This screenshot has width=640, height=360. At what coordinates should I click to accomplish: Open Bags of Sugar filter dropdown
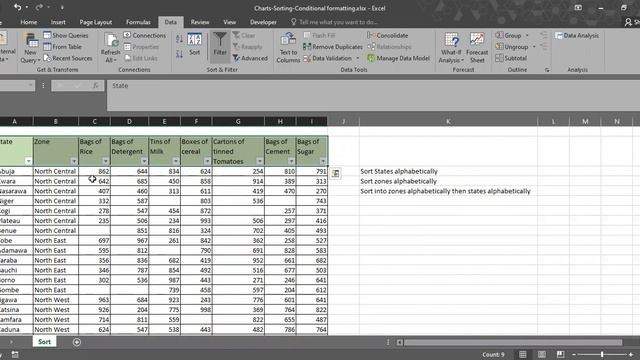pos(323,161)
